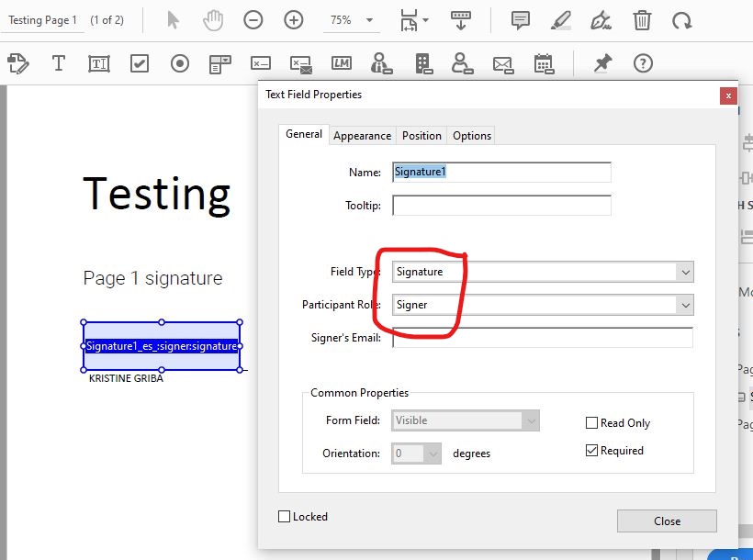
Task: Open the Participant Role dropdown showing Signer
Action: [x=685, y=305]
